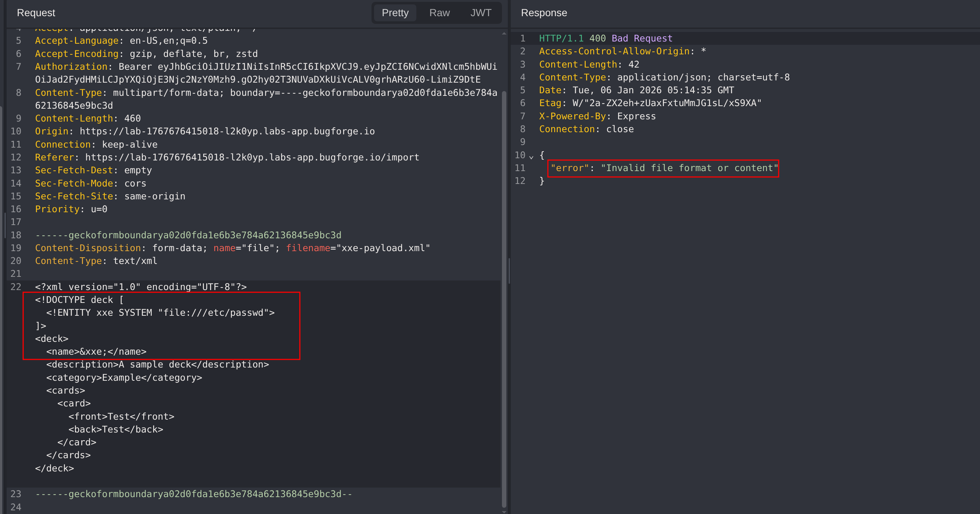980x514 pixels.
Task: Click the category Example element
Action: [x=124, y=378]
